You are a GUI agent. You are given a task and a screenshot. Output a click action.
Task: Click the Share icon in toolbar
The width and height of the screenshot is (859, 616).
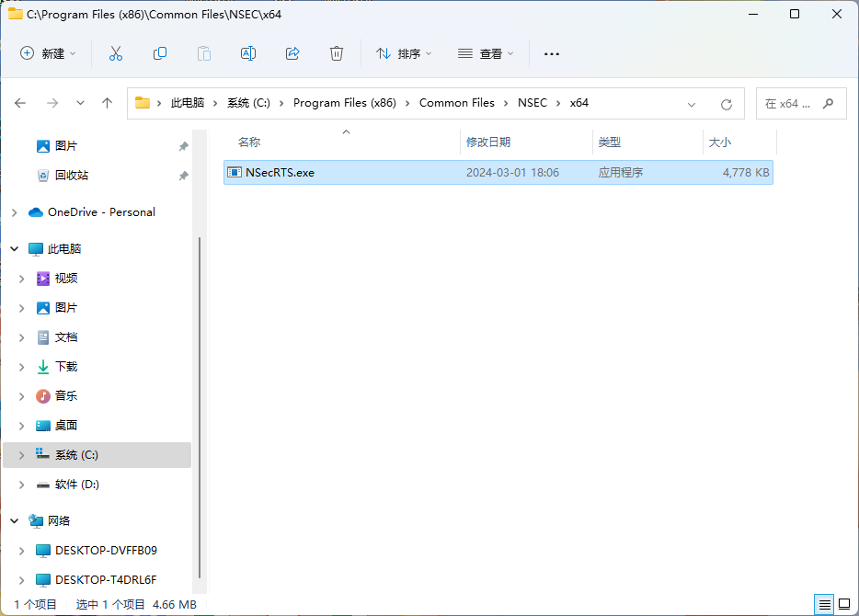point(292,53)
